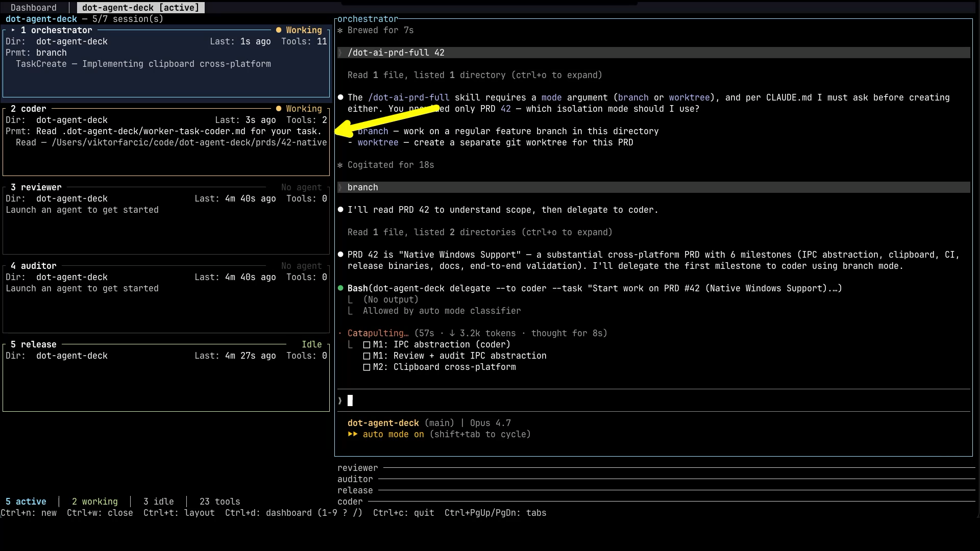The width and height of the screenshot is (980, 551).
Task: Open the collapsed auditor pane
Action: coord(656,479)
